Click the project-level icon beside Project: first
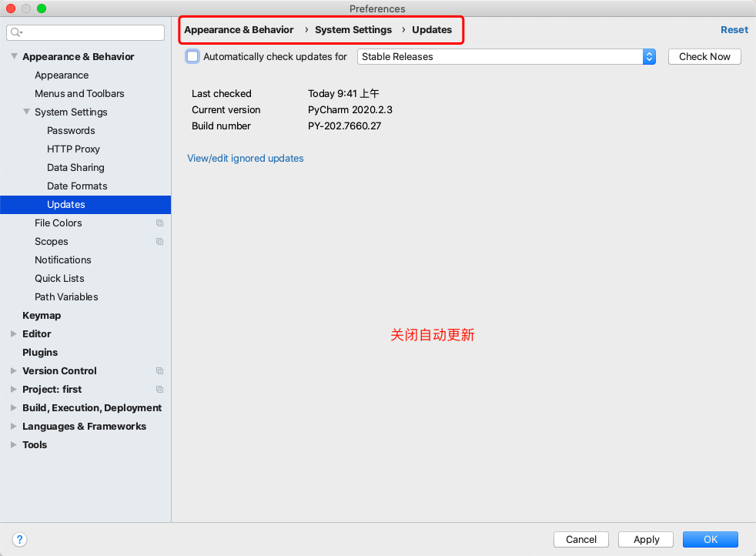This screenshot has height=556, width=756. point(159,389)
